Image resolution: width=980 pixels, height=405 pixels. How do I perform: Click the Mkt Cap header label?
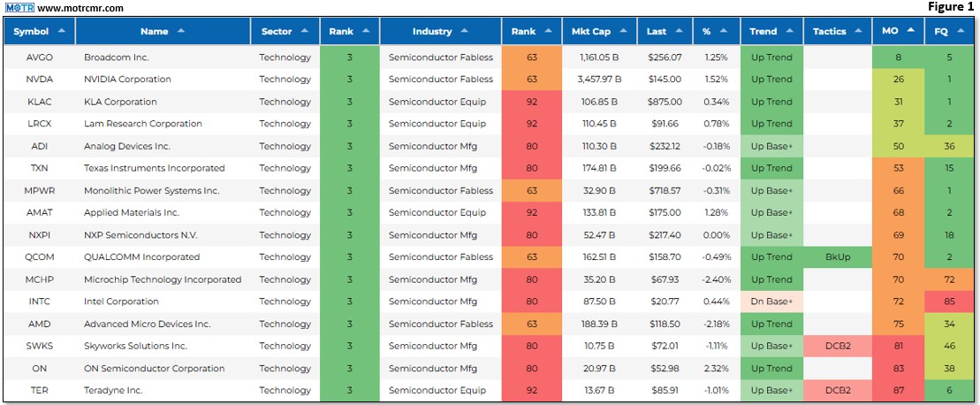click(x=592, y=31)
